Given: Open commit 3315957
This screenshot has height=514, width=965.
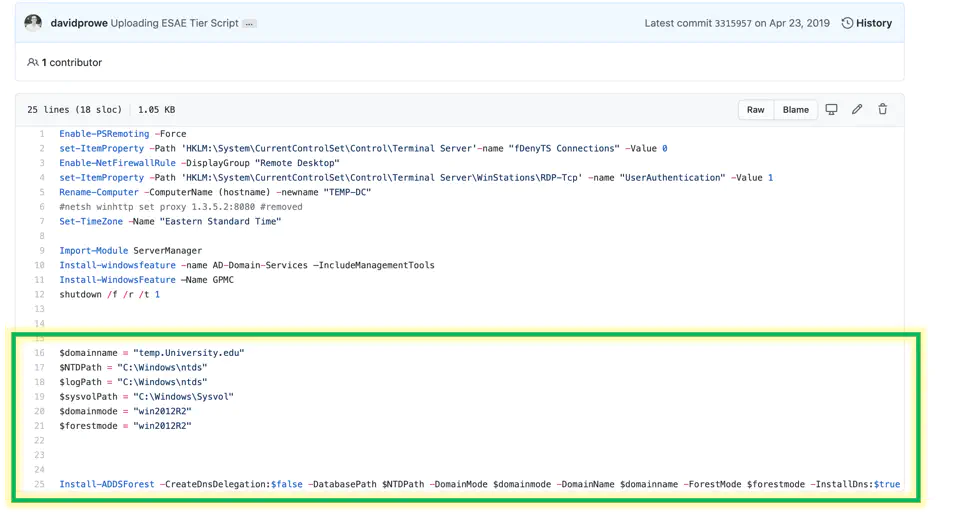Looking at the screenshot, I should (732, 23).
